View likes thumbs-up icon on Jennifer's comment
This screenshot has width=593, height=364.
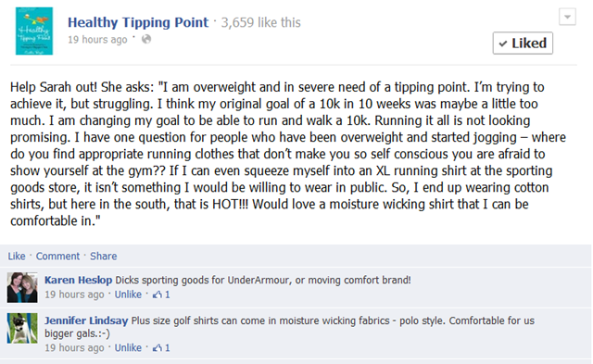[157, 348]
